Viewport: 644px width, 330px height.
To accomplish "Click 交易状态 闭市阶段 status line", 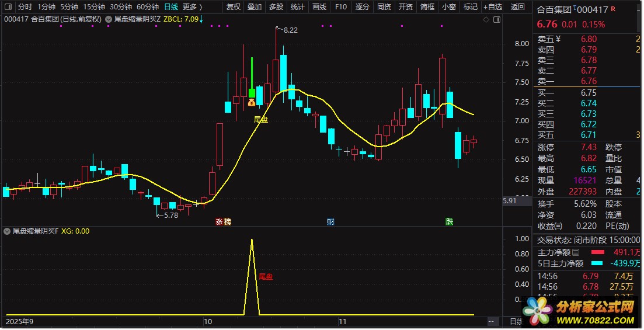I will [x=588, y=240].
